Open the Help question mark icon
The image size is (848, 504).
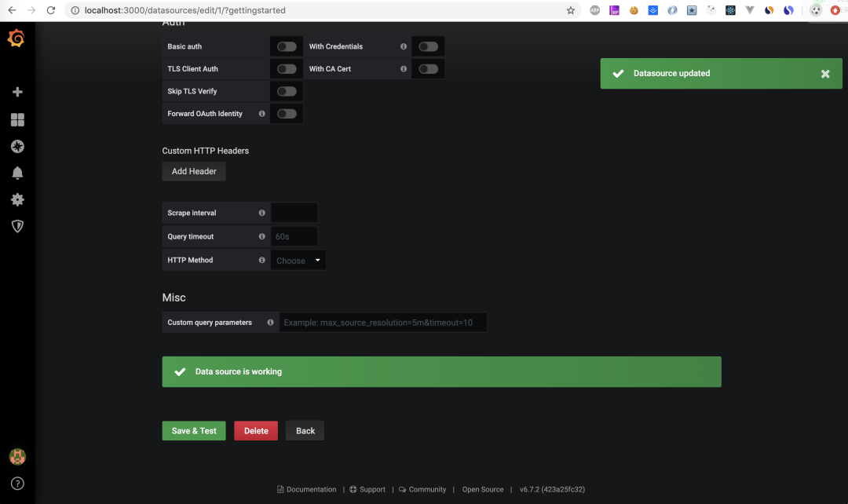[17, 484]
